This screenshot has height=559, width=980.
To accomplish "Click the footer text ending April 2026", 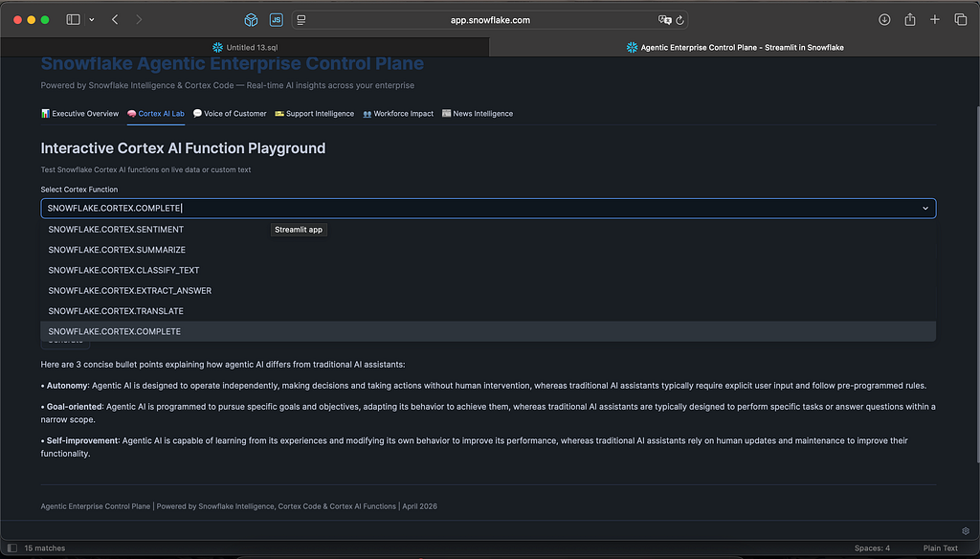I will pos(238,506).
